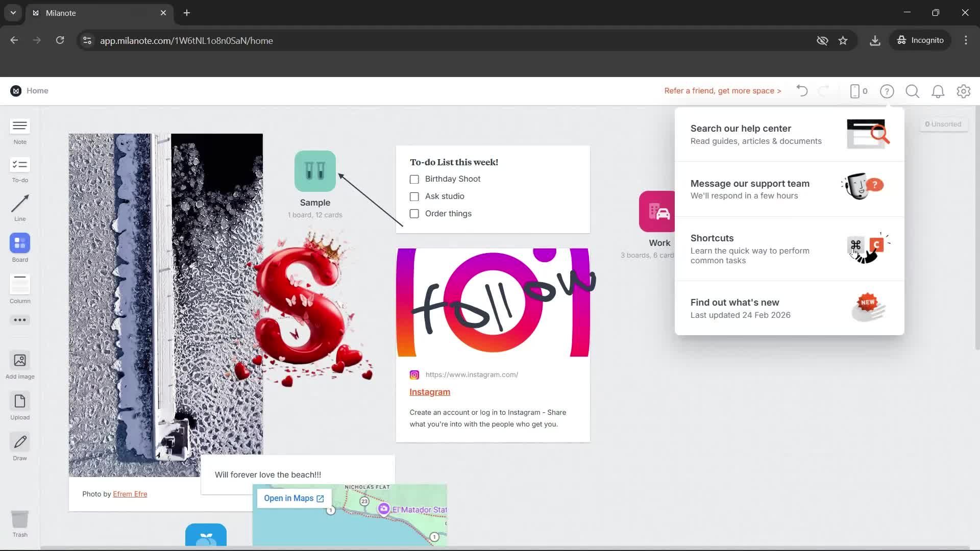Image resolution: width=980 pixels, height=551 pixels.
Task: Click the Refer a friend link
Action: click(x=722, y=90)
